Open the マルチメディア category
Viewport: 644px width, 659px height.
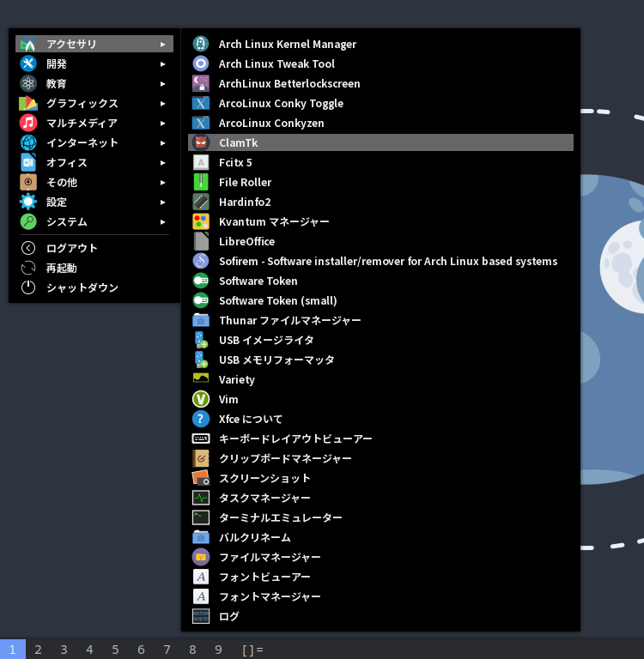[82, 123]
